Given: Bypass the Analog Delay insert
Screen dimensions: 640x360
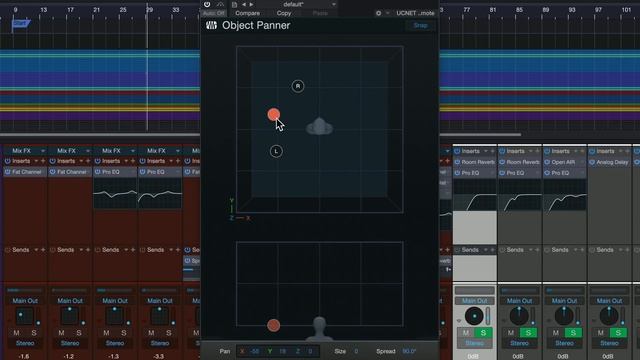Looking at the screenshot, I should [x=592, y=162].
